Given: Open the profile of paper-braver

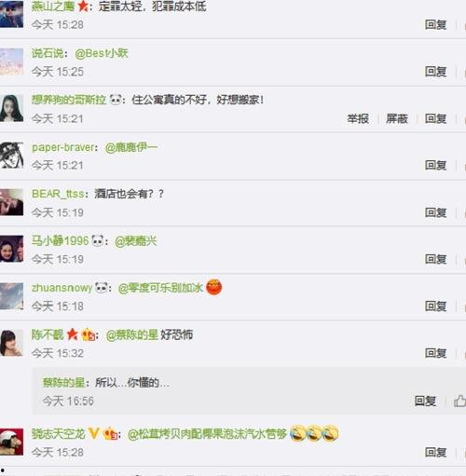Looking at the screenshot, I should pos(63,147).
